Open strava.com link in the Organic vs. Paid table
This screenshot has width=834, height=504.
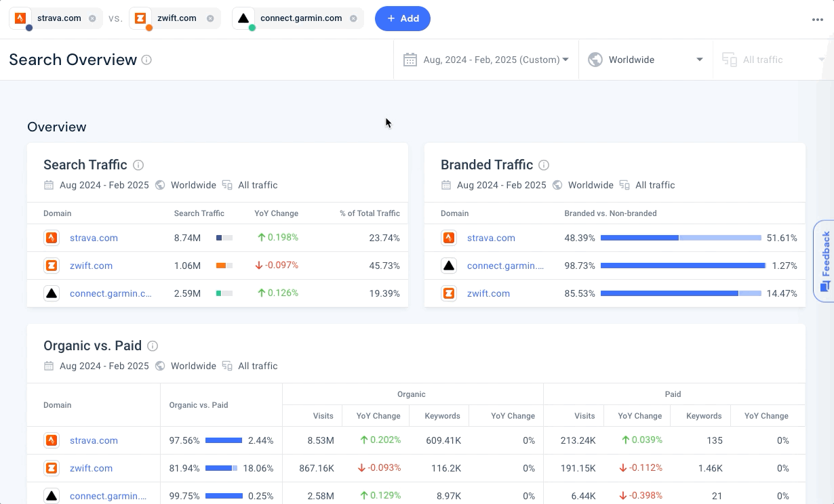(94, 440)
